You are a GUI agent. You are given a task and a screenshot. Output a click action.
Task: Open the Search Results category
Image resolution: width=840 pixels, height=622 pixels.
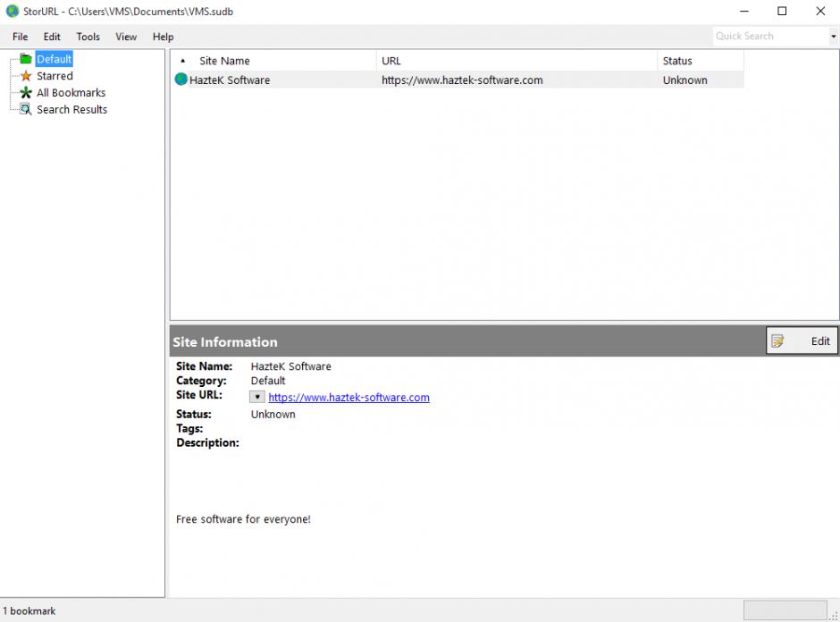(71, 109)
